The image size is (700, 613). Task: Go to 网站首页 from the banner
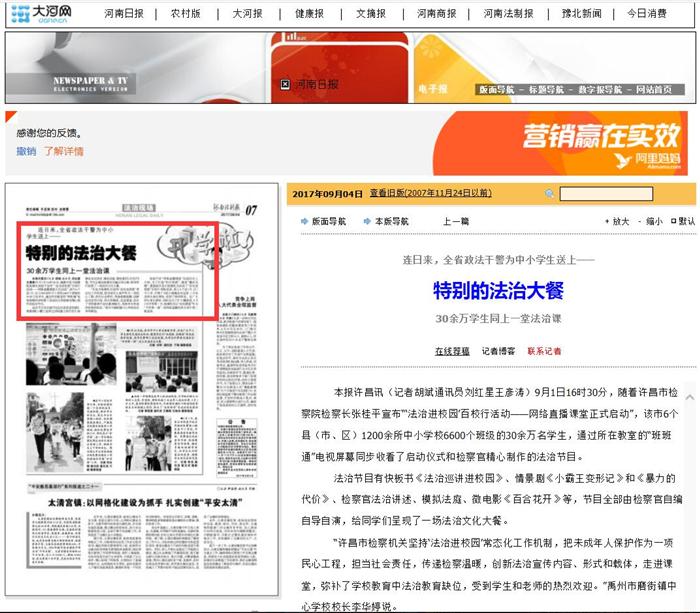pos(654,90)
